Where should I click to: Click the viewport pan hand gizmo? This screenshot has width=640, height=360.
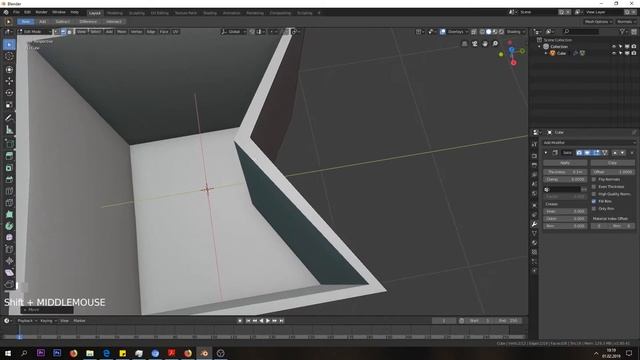pyautogui.click(x=485, y=44)
